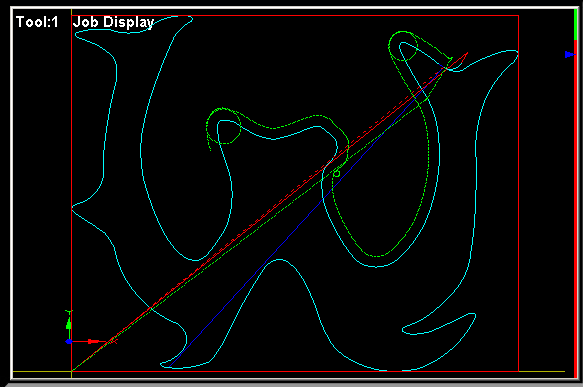Click the small green pierce circle mid-drawing
The height and width of the screenshot is (387, 583).
pos(336,174)
